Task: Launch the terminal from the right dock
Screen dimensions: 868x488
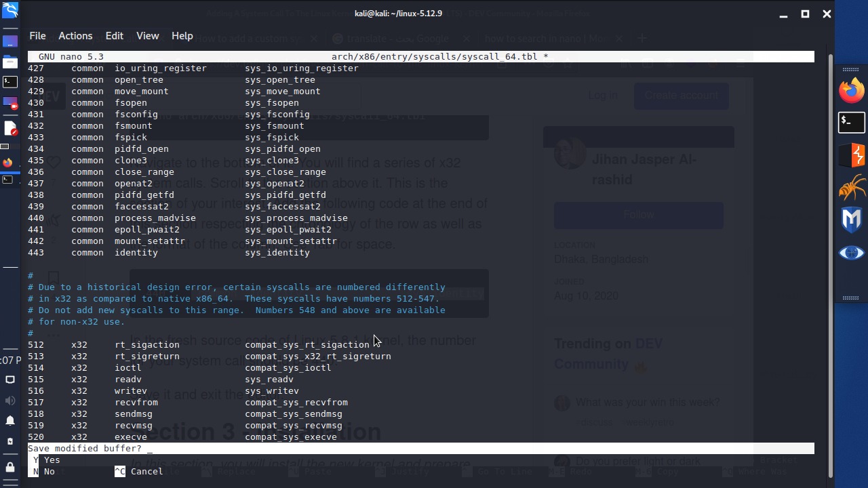Action: (x=852, y=122)
